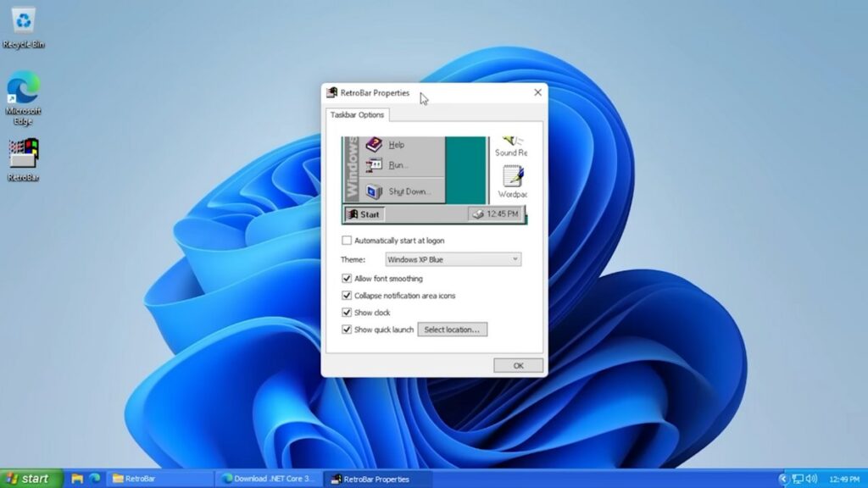Viewport: 868px width, 488px height.
Task: Uncheck the Show clock option
Action: 347,313
